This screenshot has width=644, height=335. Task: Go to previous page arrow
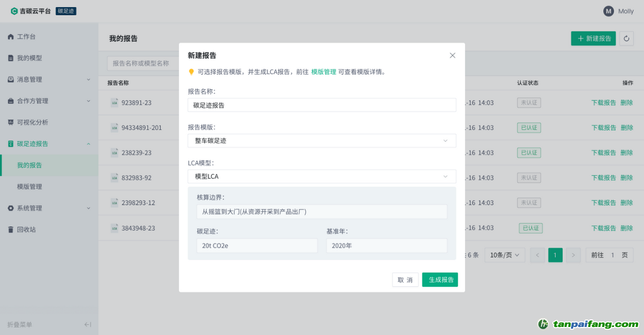537,255
